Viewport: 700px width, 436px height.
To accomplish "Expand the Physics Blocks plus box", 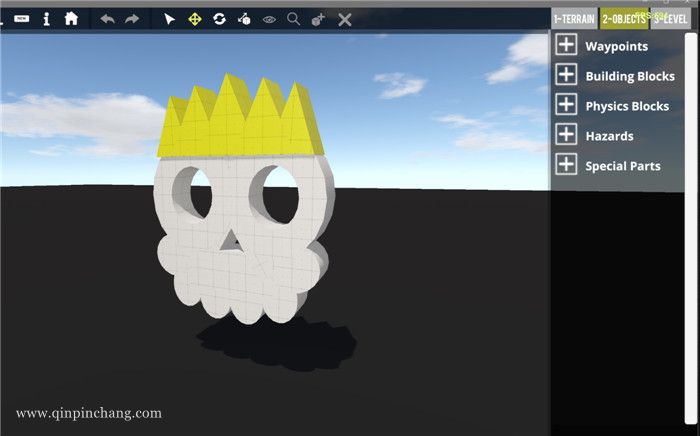I will [x=566, y=104].
